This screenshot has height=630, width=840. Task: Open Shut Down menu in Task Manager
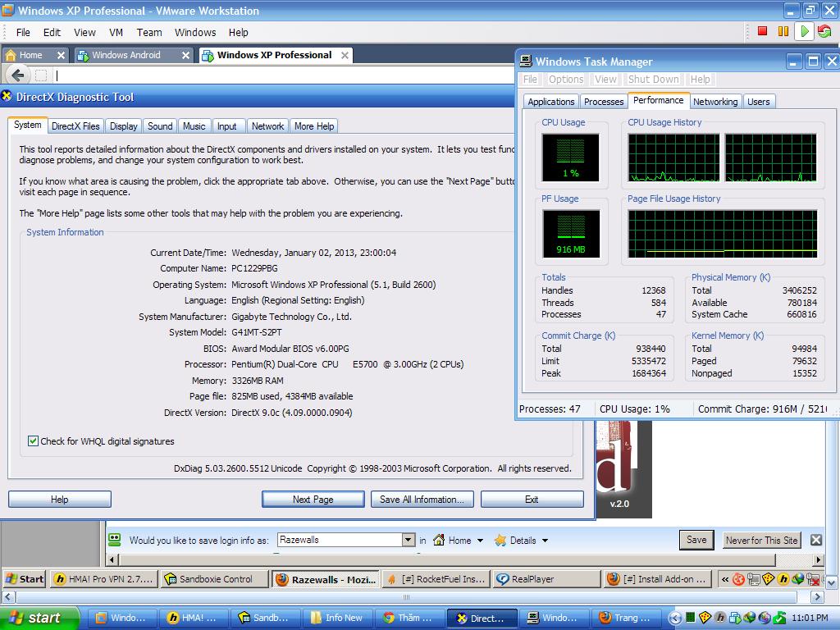pyautogui.click(x=654, y=80)
